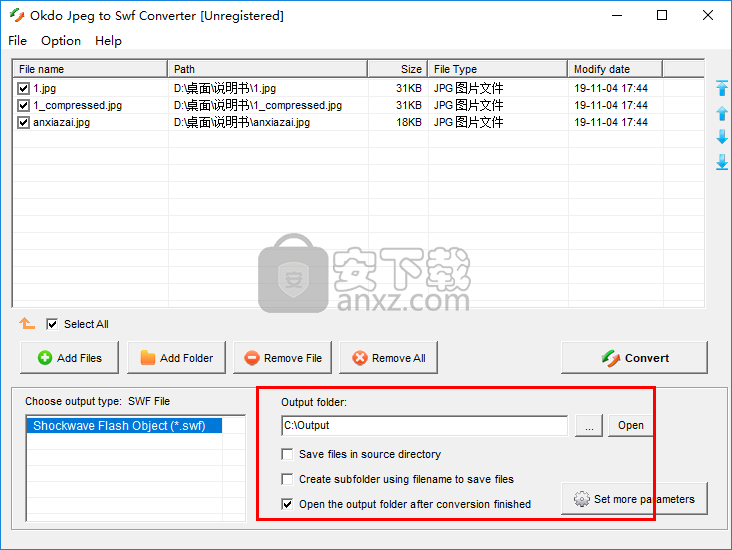Sort list by File Type column header
732x550 pixels.
[498, 69]
